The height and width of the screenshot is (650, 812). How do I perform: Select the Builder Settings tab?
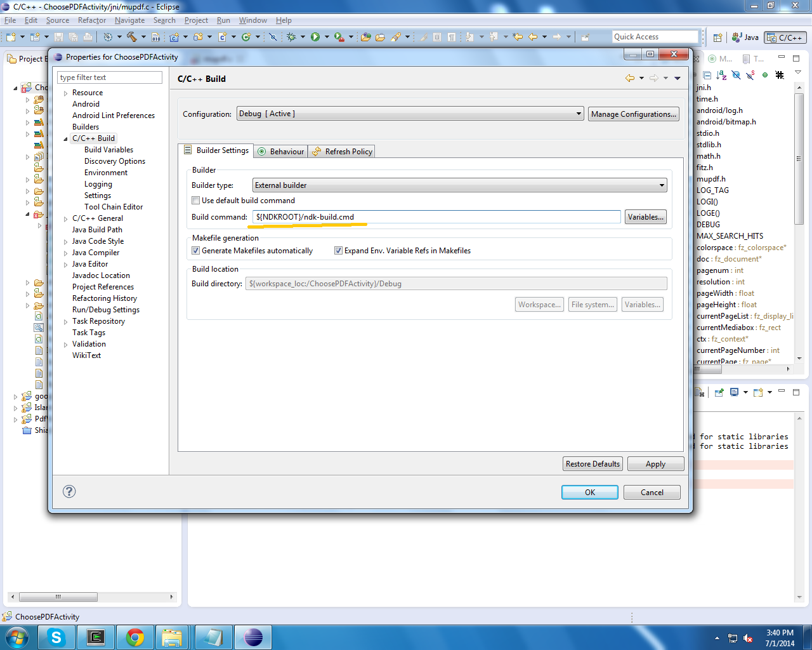tap(216, 150)
